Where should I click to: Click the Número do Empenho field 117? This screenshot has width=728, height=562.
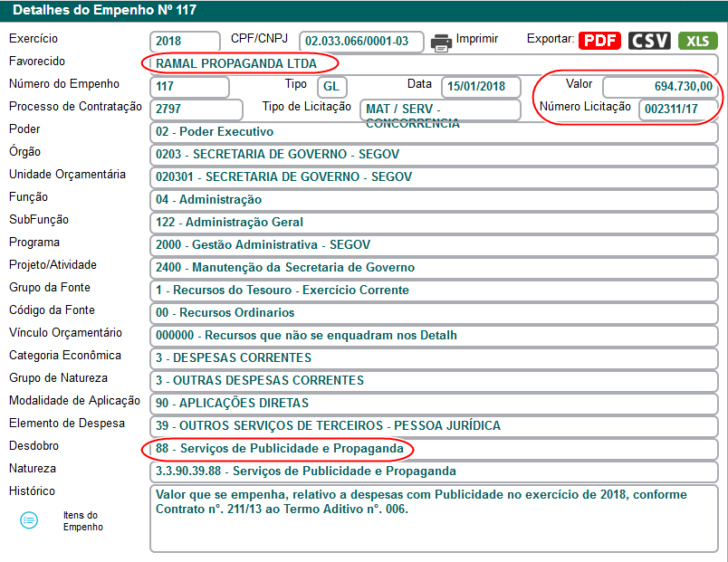coord(189,86)
